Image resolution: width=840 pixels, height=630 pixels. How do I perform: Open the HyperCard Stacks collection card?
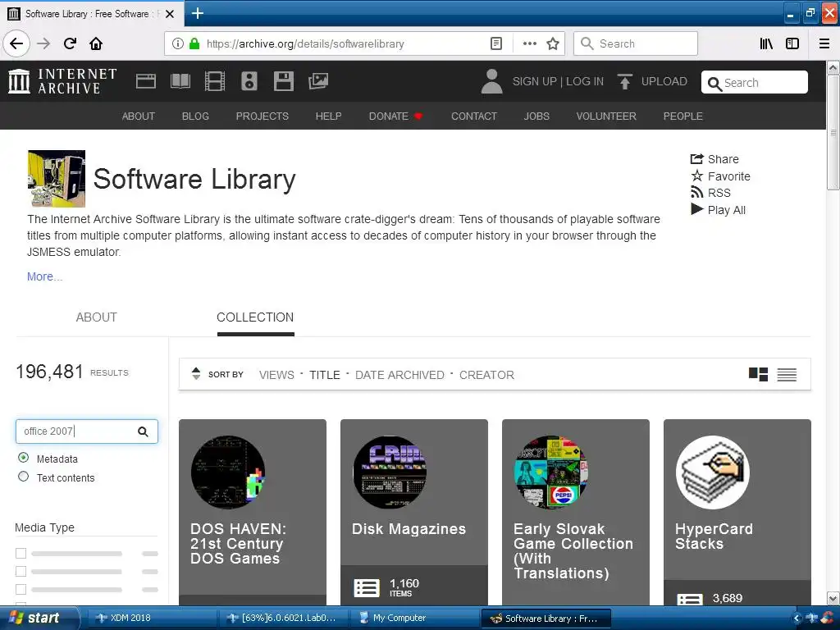[737, 512]
